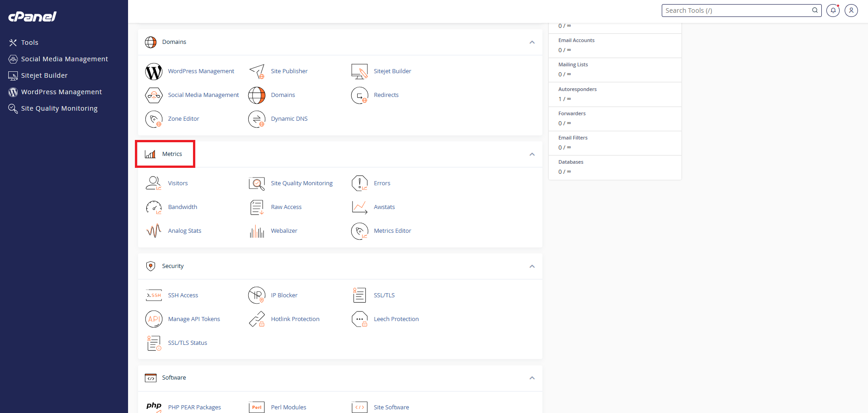Select Site Quality Monitoring in the sidebar
Screen dimensions: 868x413
pos(53,108)
